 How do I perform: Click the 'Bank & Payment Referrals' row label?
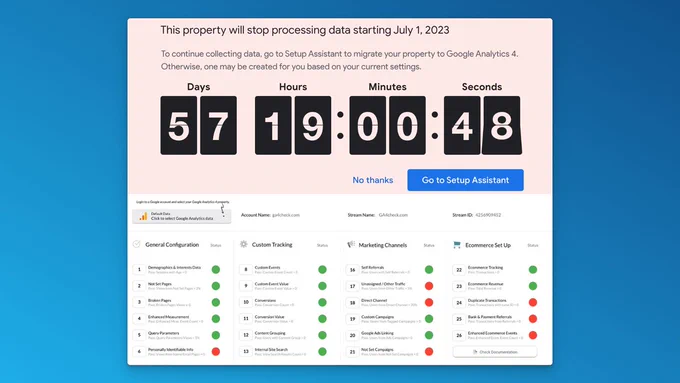[x=490, y=317]
